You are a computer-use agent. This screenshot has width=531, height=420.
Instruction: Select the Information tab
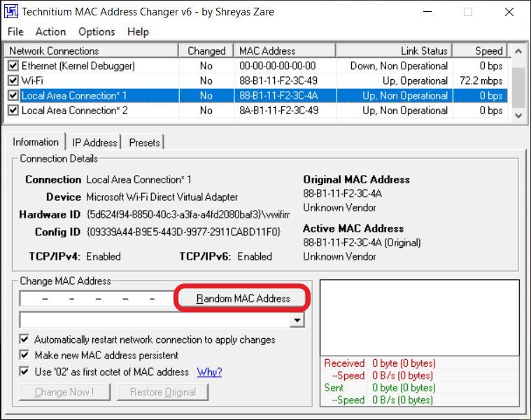point(36,142)
